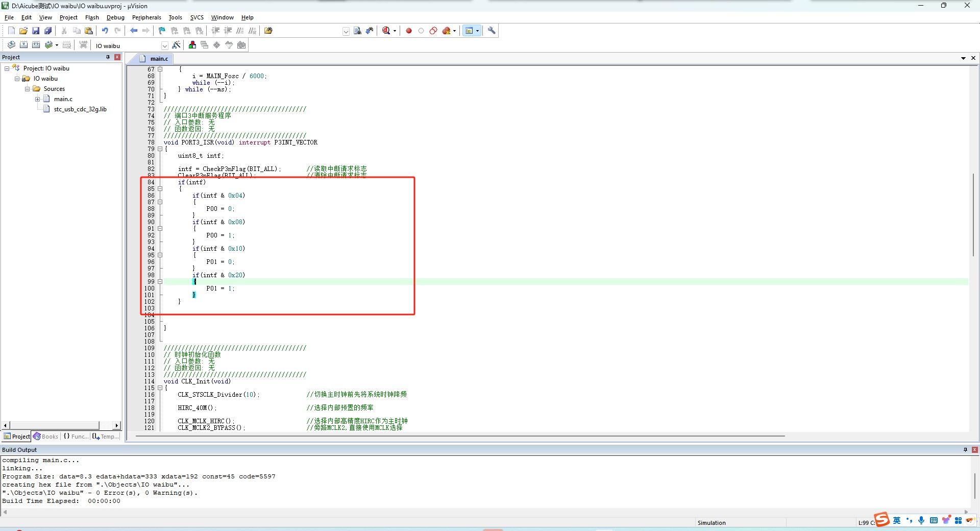Close the Build Output panel
Image resolution: width=980 pixels, height=531 pixels.
[x=975, y=450]
